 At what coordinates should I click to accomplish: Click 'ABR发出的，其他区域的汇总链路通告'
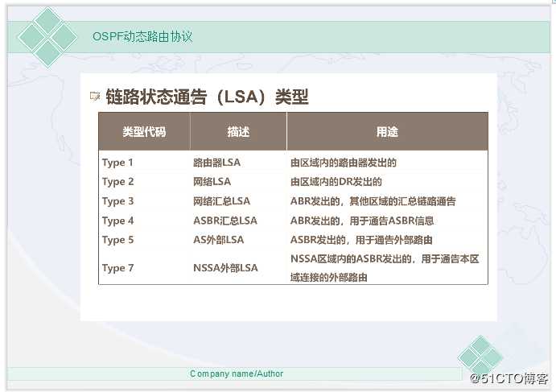point(373,201)
